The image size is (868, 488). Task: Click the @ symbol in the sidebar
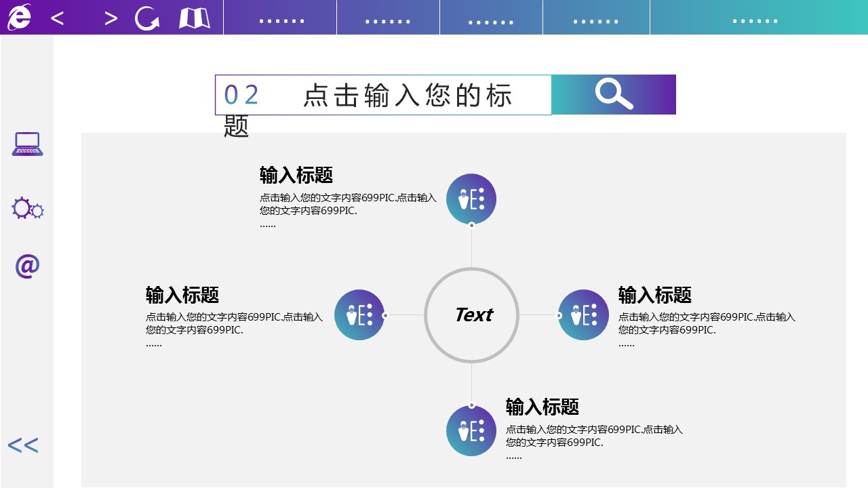[27, 266]
